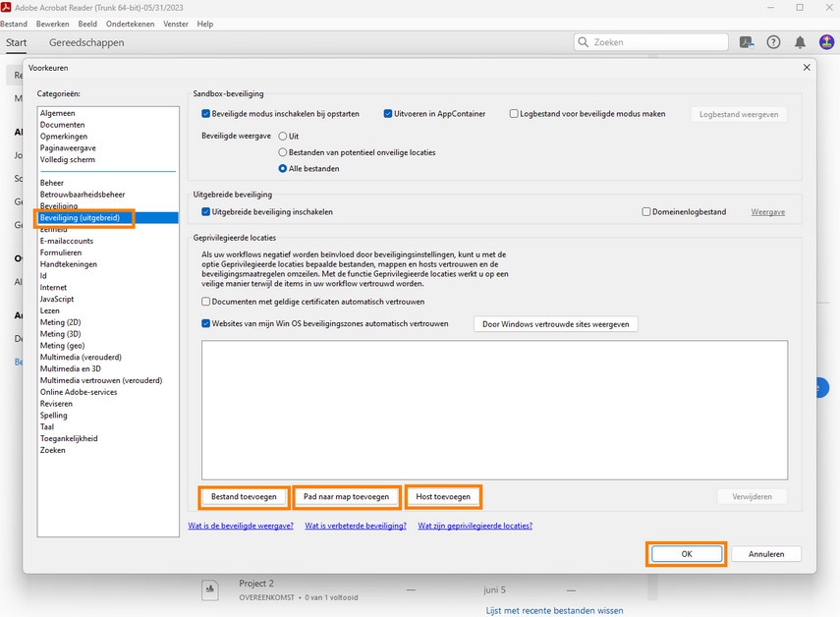Click the Project 2 document icon
Viewport: 840px width, 617px height.
(x=210, y=589)
